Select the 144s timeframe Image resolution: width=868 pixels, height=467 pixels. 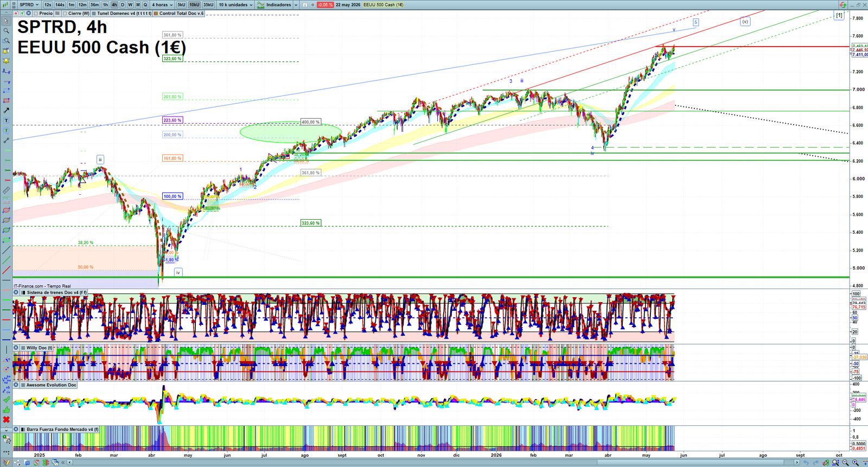pyautogui.click(x=60, y=5)
